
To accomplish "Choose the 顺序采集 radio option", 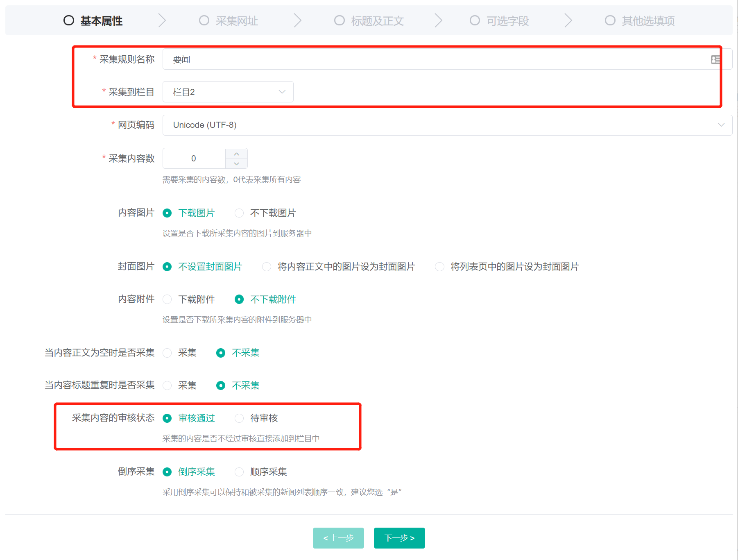I will pos(239,472).
